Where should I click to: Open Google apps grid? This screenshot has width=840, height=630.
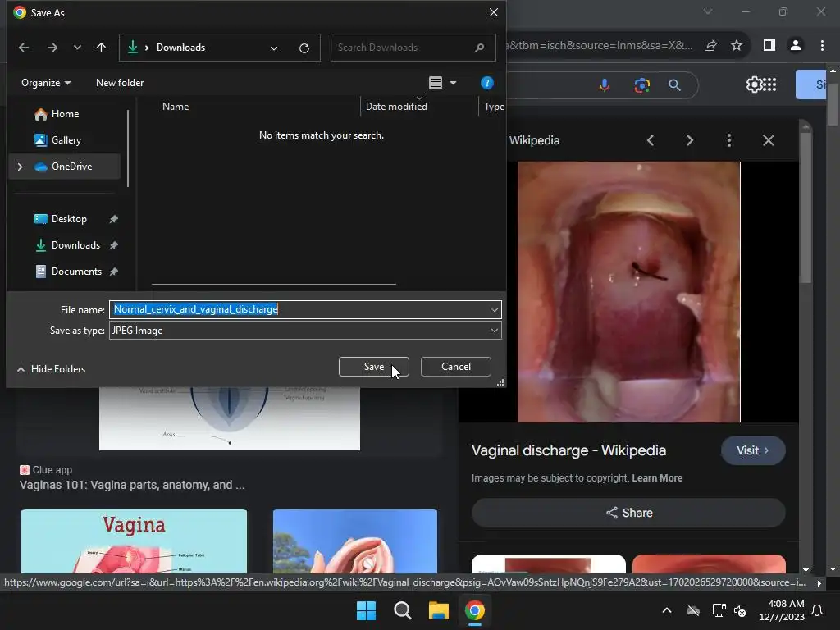coord(769,84)
